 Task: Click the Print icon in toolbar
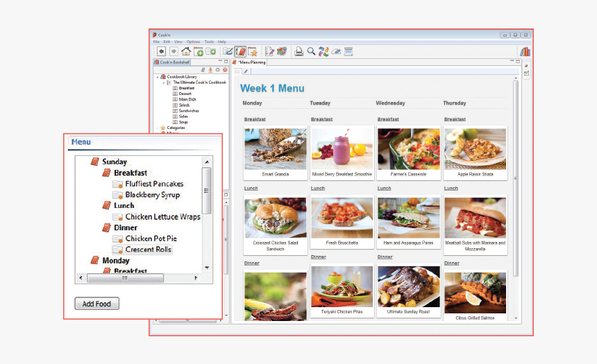click(299, 51)
